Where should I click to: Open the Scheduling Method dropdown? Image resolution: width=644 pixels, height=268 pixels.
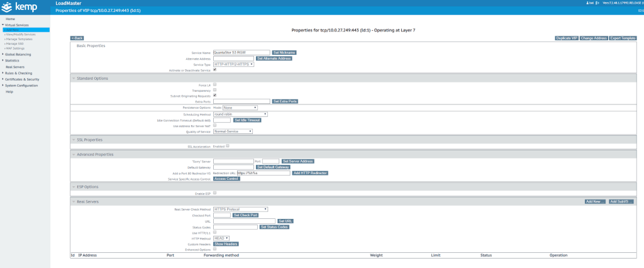pos(240,114)
